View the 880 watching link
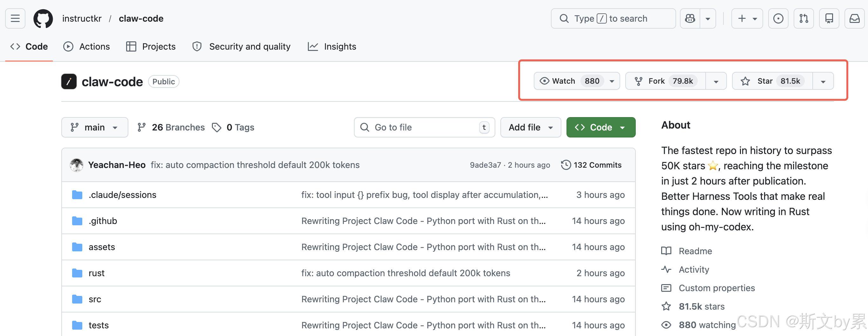This screenshot has height=336, width=868. tap(699, 325)
